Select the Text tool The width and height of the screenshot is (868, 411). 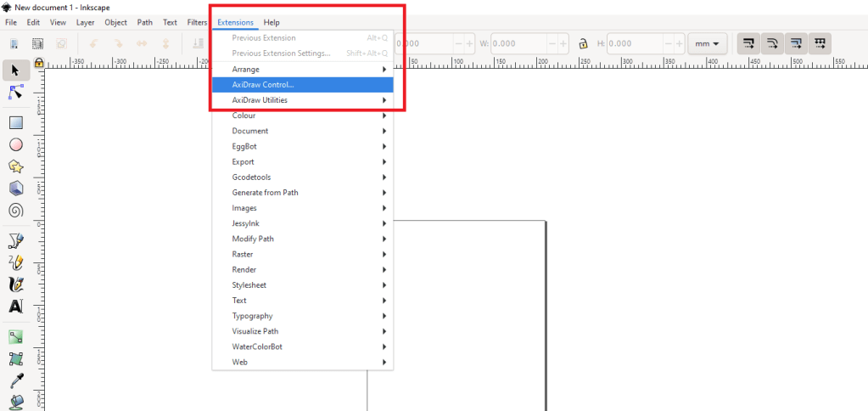pos(15,307)
